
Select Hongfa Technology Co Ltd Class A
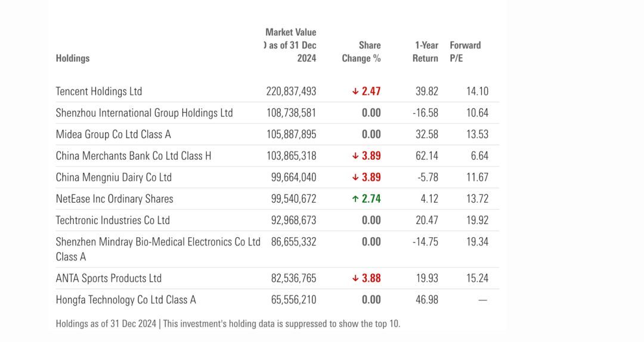click(x=126, y=300)
